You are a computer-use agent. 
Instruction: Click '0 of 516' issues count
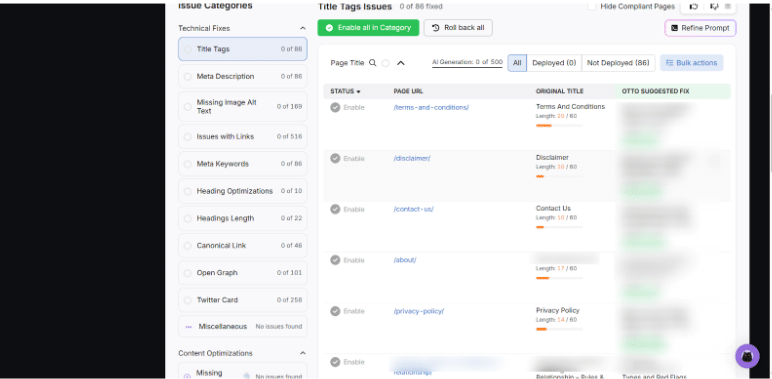290,136
